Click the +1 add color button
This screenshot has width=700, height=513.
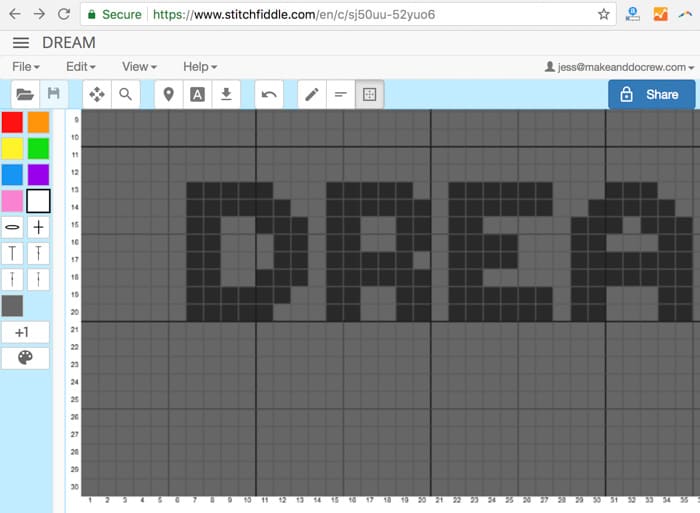(x=25, y=332)
